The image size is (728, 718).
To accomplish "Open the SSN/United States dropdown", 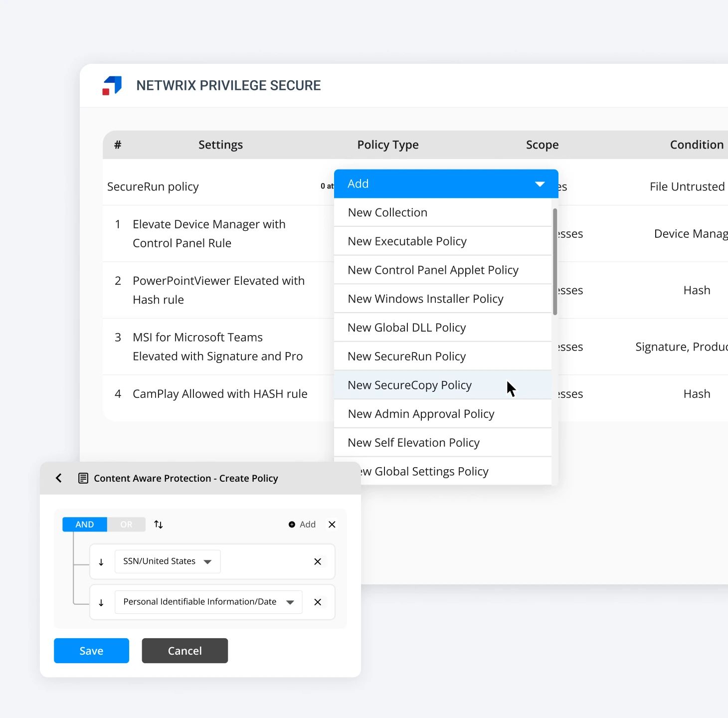I will pos(168,561).
